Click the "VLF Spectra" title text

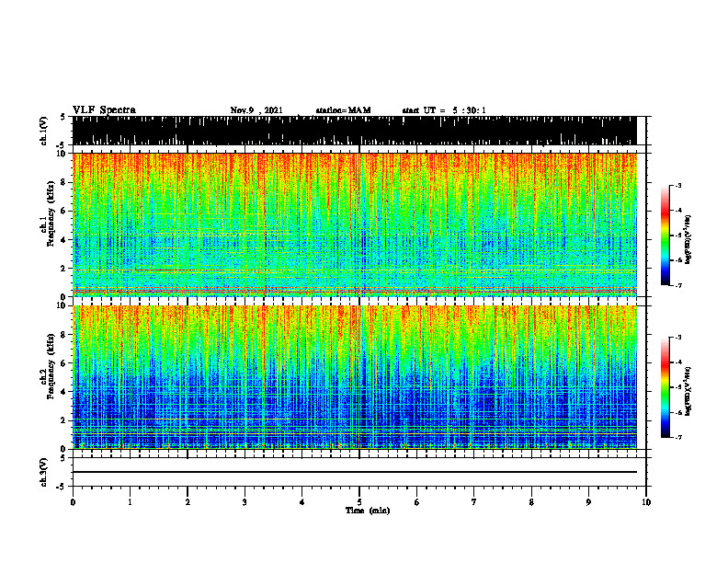point(104,110)
